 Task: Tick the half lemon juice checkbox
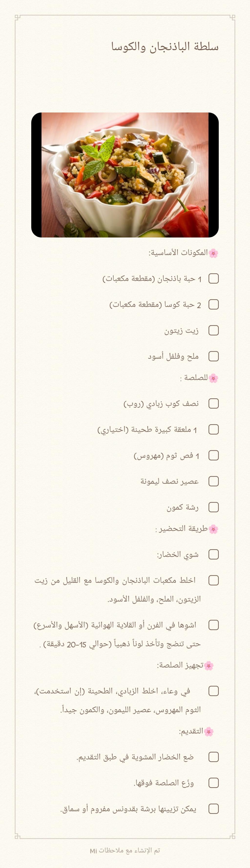(213, 481)
